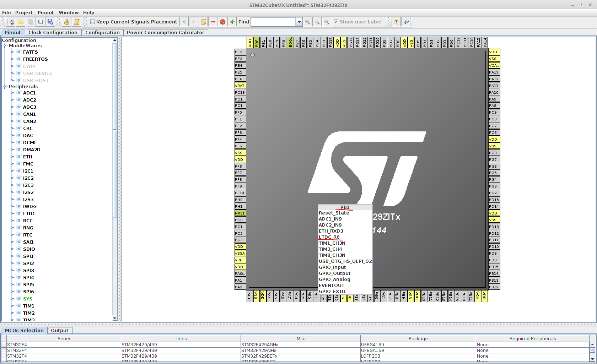Click the help question mark icon
The height and width of the screenshot is (364, 597).
point(396,22)
